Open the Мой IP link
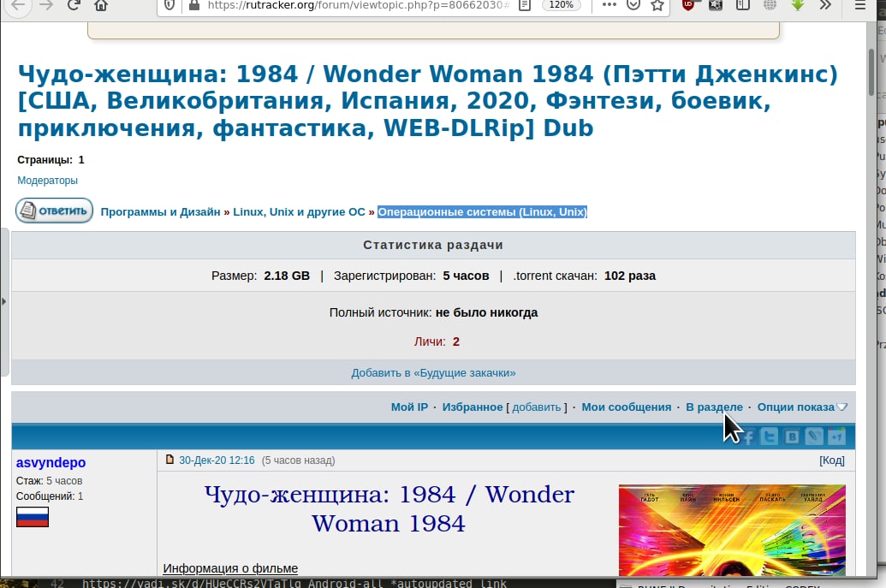This screenshot has width=886, height=588. tap(410, 407)
